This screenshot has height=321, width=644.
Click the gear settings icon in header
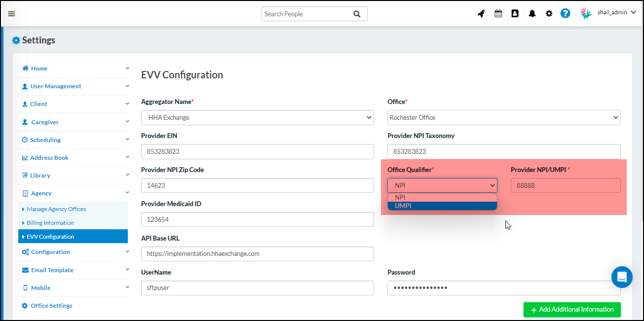point(549,14)
